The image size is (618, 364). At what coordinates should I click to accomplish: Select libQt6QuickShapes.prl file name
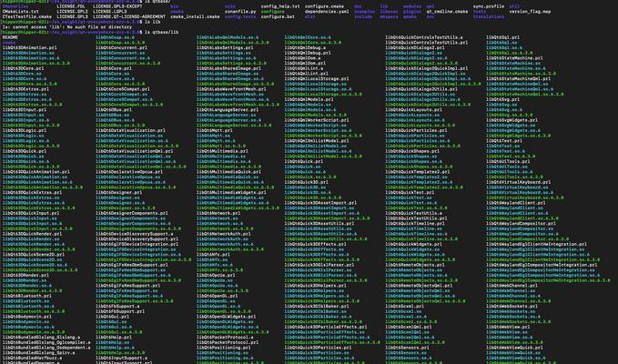click(412, 151)
